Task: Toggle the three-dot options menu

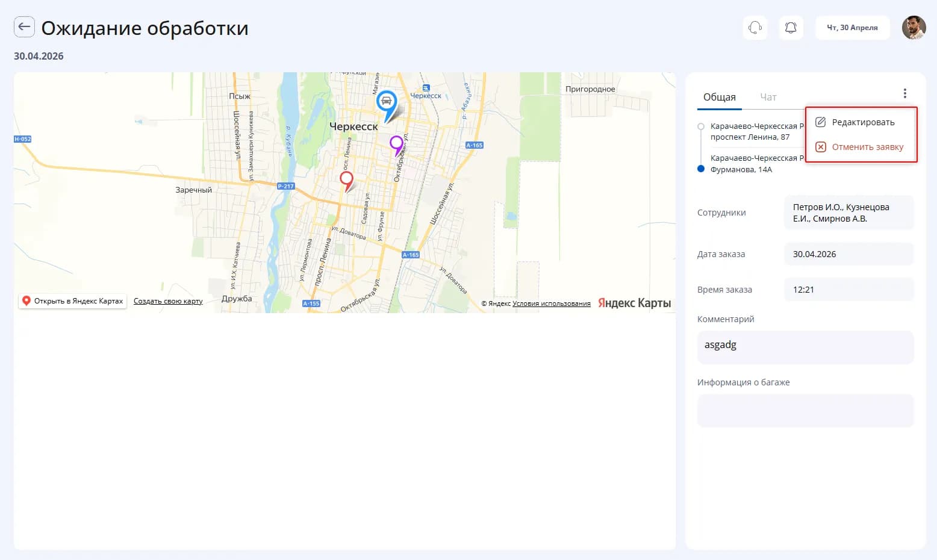Action: pyautogui.click(x=904, y=93)
